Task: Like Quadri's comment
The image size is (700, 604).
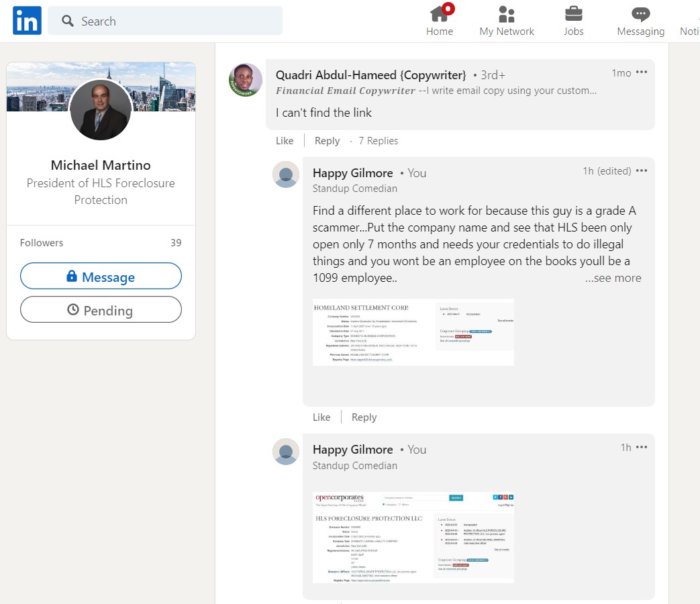Action: coord(285,141)
